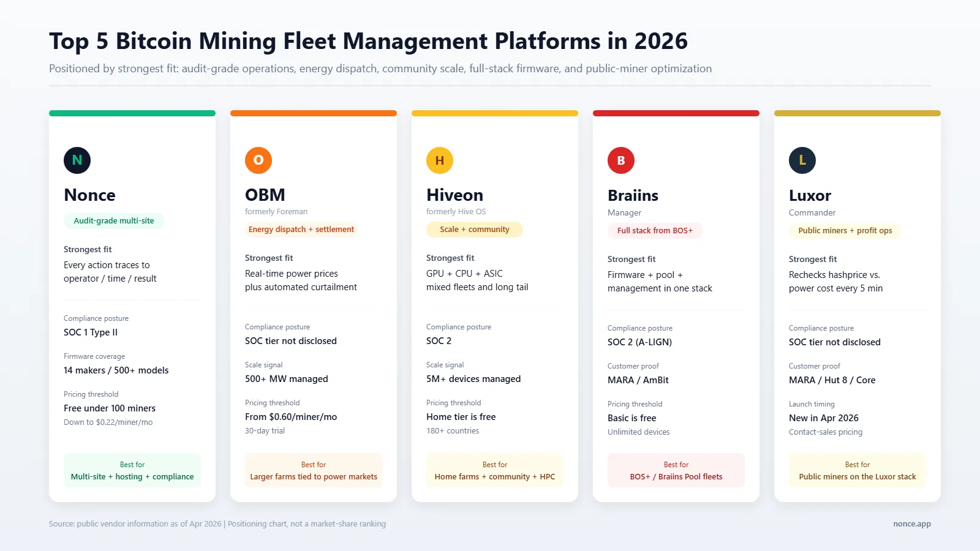Click 'New in Apr 2026' text
Viewport: 980px width, 551px height.
[x=824, y=418]
